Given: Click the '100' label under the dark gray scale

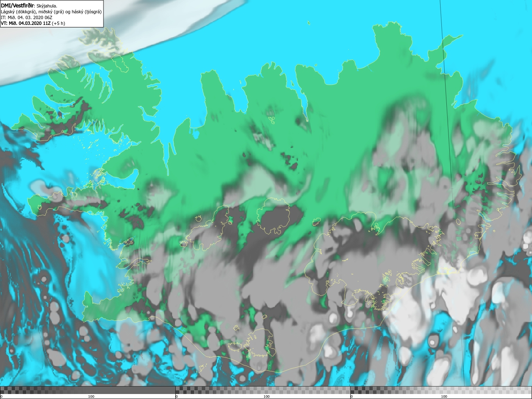Looking at the screenshot, I should click(91, 397).
